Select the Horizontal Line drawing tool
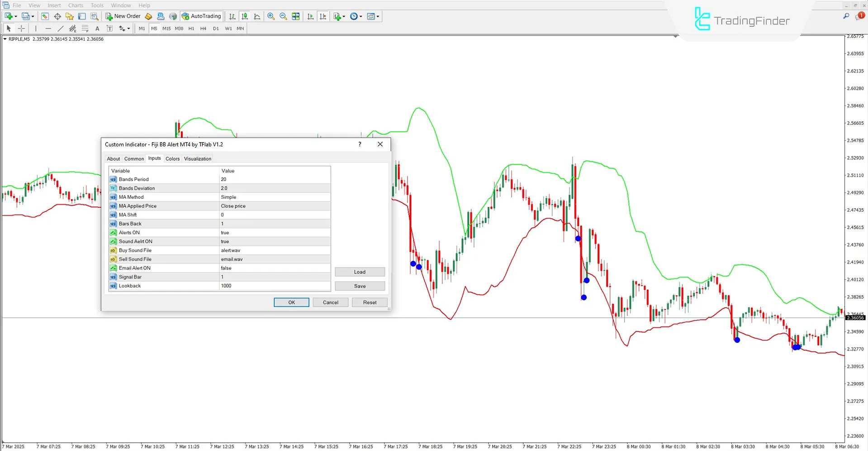This screenshot has width=868, height=451. [48, 28]
